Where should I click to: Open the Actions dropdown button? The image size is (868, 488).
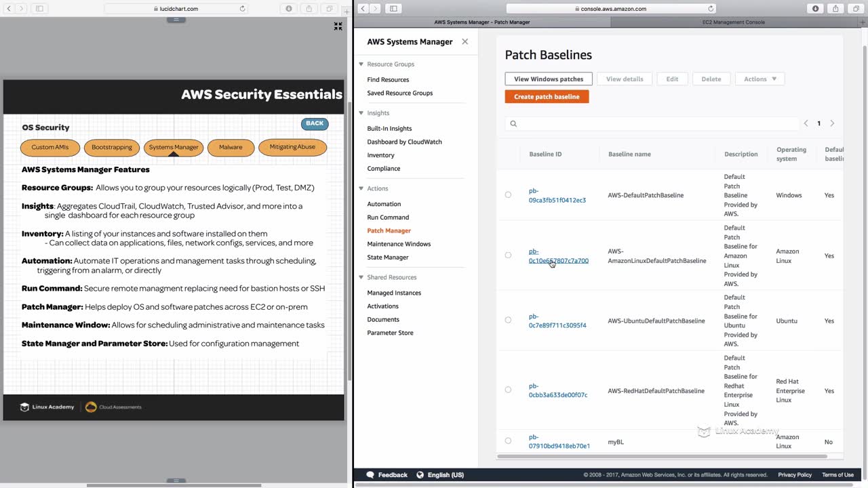coord(760,79)
